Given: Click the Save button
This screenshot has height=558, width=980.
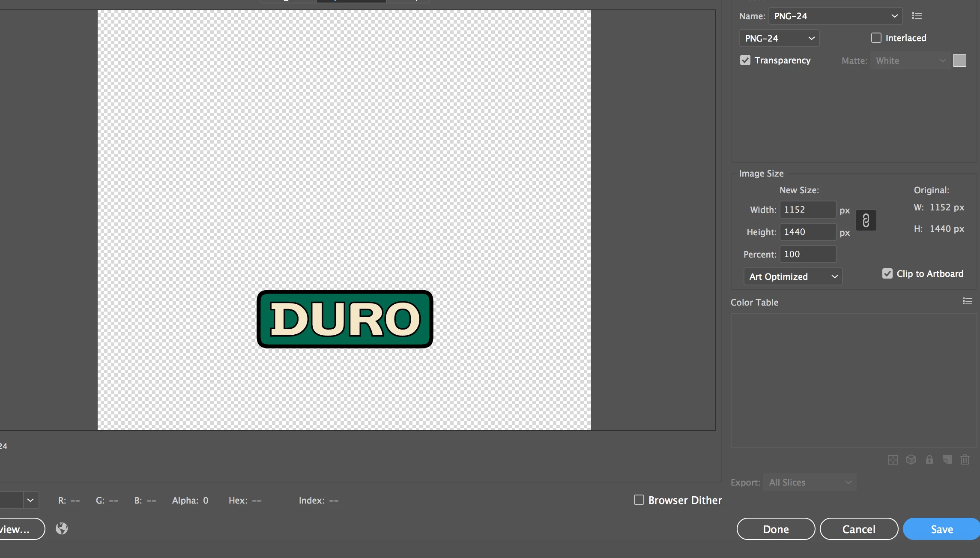Looking at the screenshot, I should click(941, 529).
